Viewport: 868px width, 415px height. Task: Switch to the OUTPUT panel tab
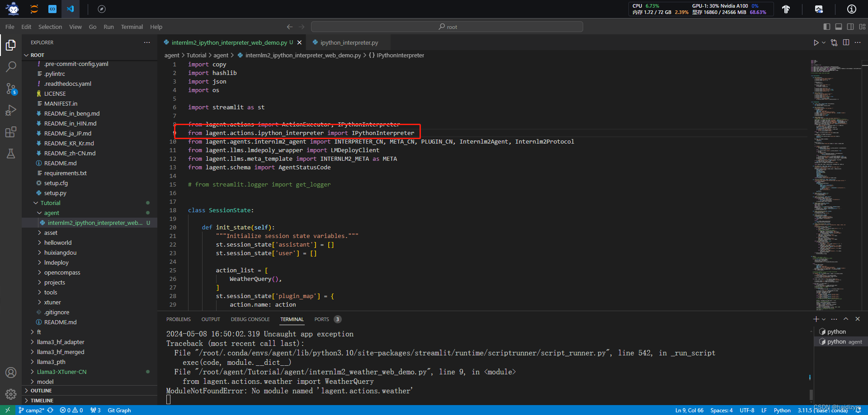click(x=211, y=319)
